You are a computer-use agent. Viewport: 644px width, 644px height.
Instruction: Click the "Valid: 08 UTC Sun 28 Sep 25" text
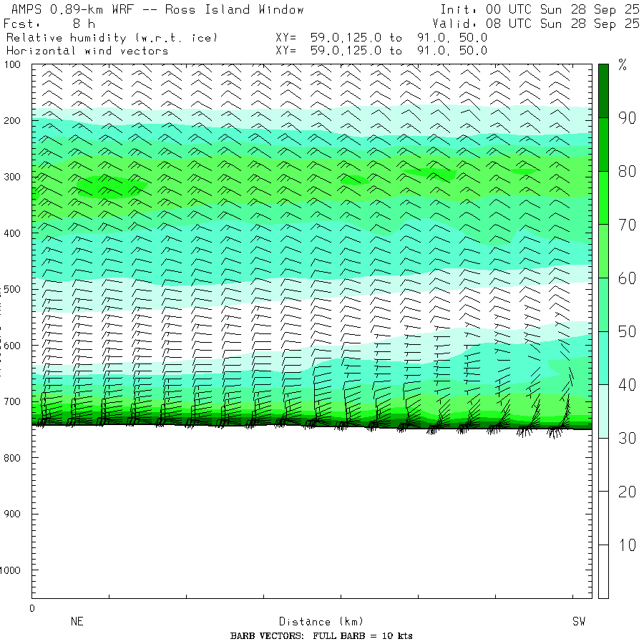(535, 24)
